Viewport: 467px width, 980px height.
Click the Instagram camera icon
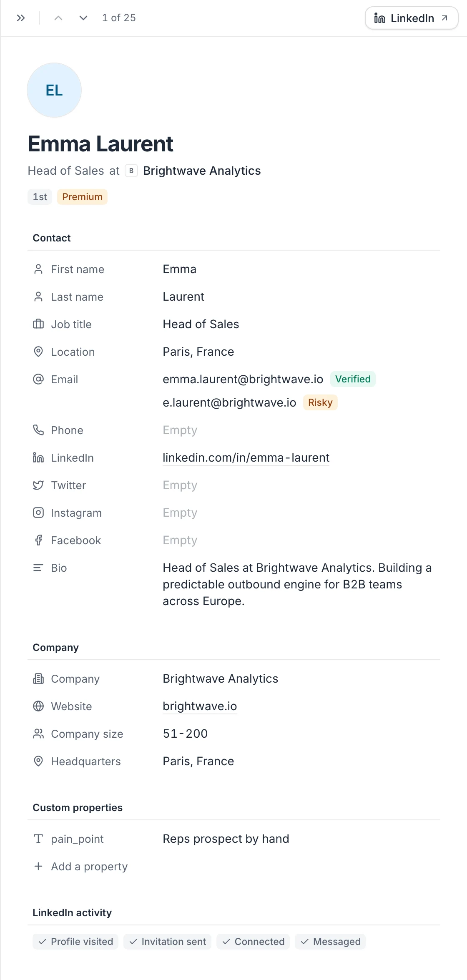[x=38, y=513]
